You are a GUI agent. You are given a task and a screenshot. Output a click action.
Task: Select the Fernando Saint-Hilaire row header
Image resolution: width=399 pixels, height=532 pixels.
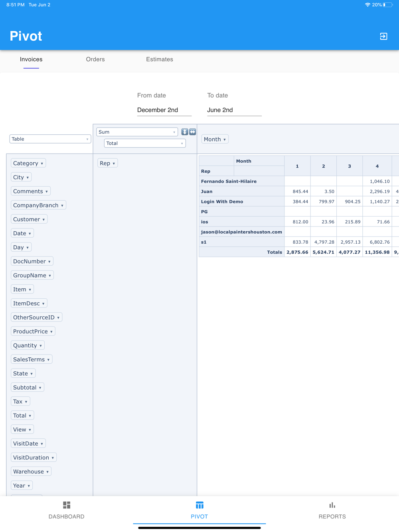[x=241, y=181]
